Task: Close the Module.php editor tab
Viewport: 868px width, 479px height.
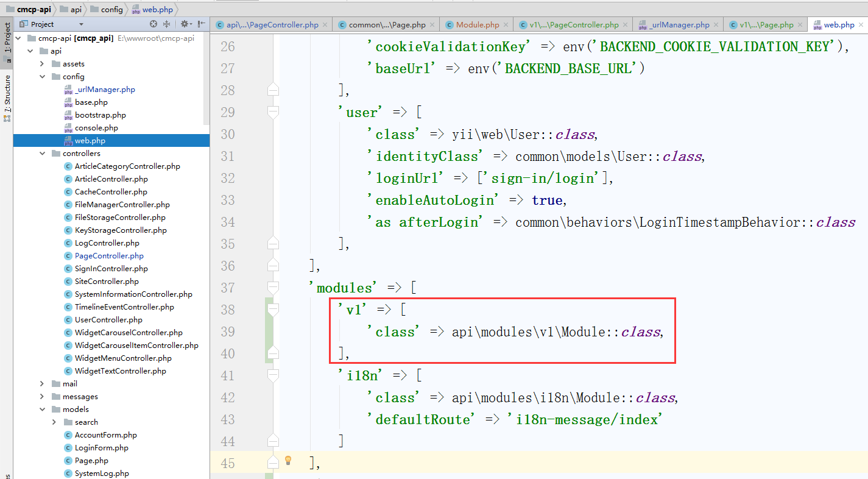Action: coord(506,25)
